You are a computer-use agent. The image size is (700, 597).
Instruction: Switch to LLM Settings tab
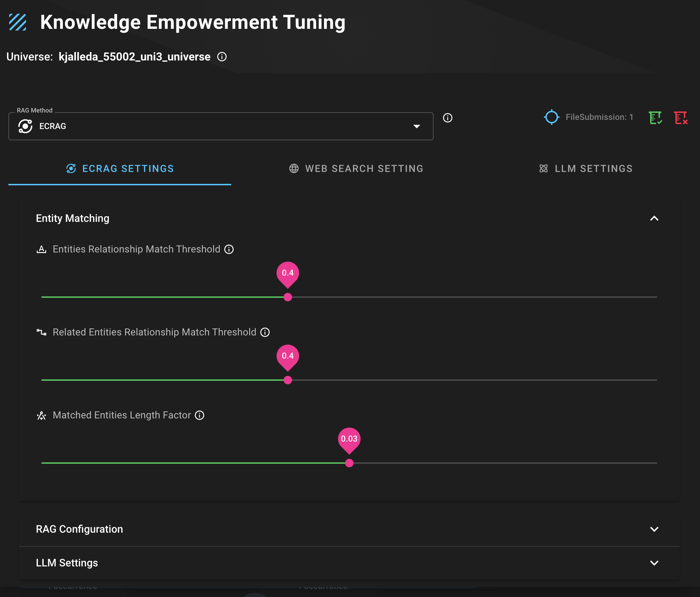[x=586, y=169]
